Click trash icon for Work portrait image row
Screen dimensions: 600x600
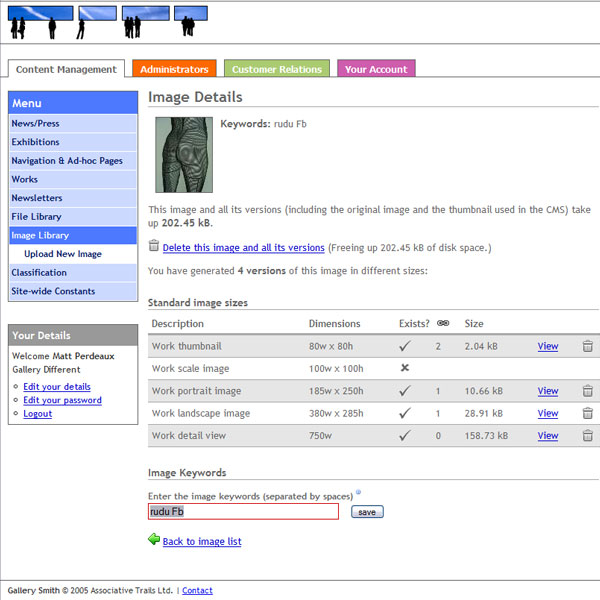coord(587,391)
